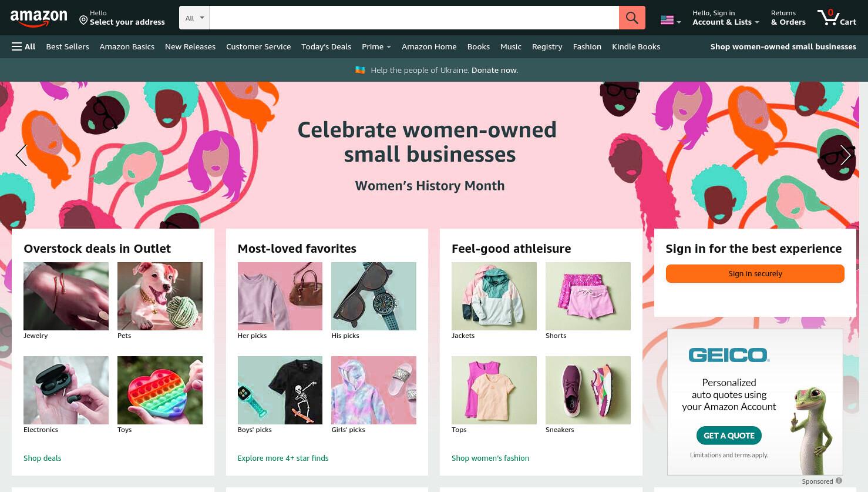Screen dimensions: 868x492
Task: Open Her picks thumbnail
Action: pos(280,296)
